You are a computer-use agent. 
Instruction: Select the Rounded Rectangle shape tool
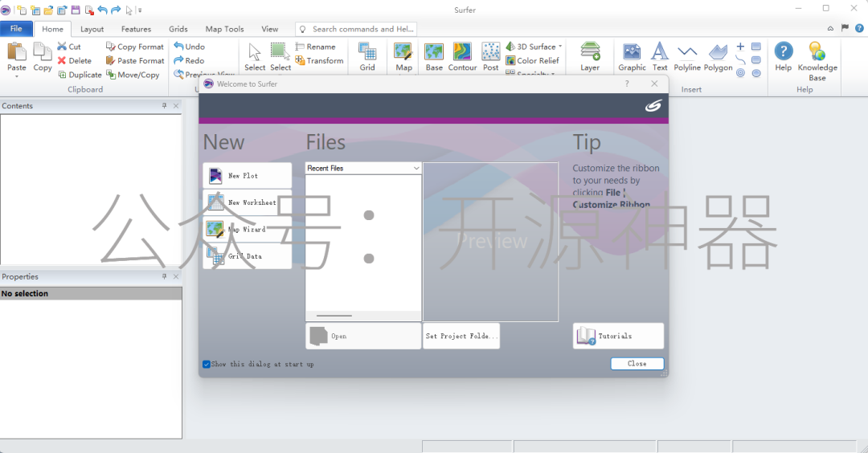coord(756,59)
